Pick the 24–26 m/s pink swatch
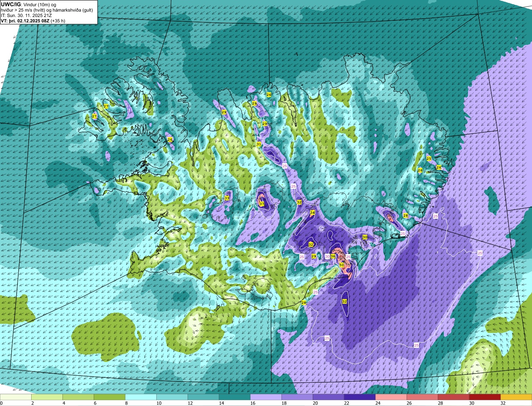Screen dimensions: 532x406 pos(391,397)
